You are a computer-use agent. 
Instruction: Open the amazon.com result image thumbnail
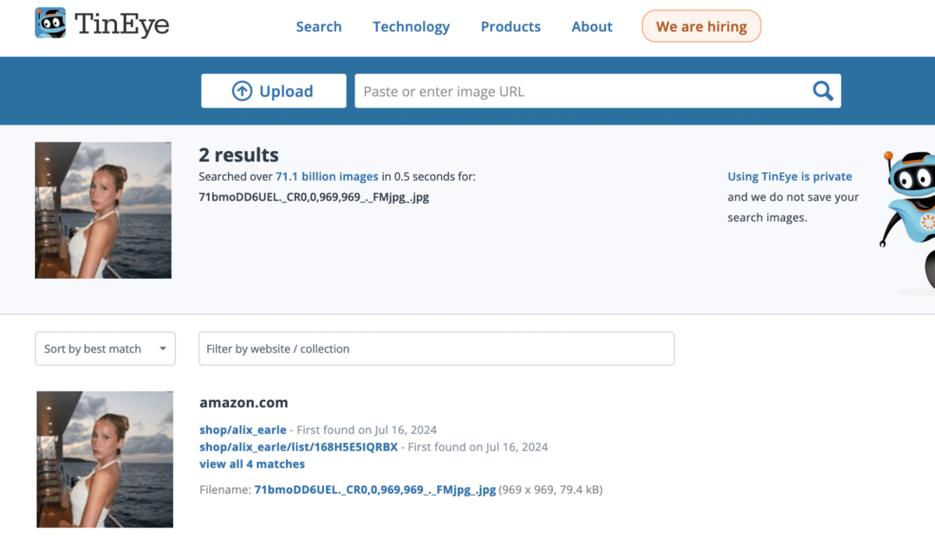coord(104,460)
